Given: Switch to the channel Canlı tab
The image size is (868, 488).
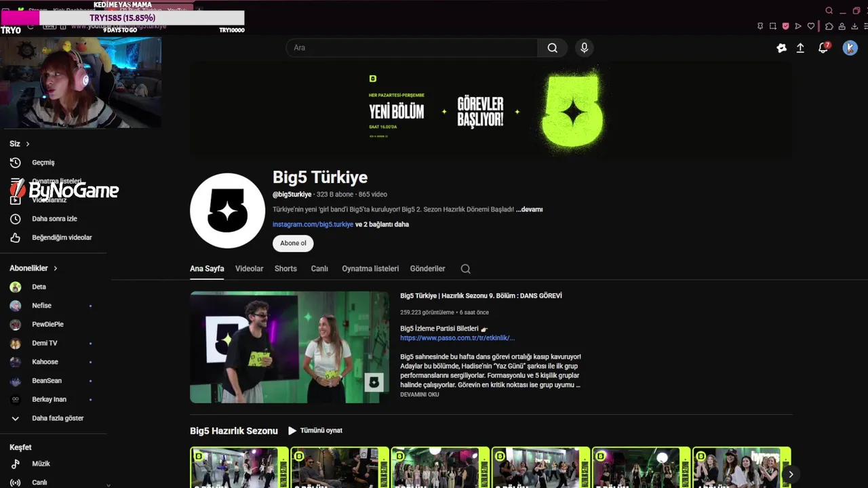Looking at the screenshot, I should [319, 269].
